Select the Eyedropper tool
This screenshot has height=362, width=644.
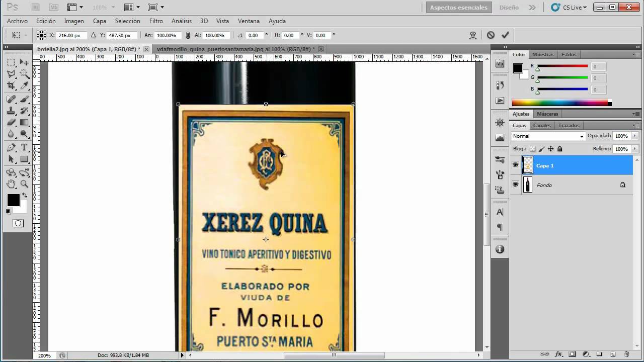coord(24,86)
